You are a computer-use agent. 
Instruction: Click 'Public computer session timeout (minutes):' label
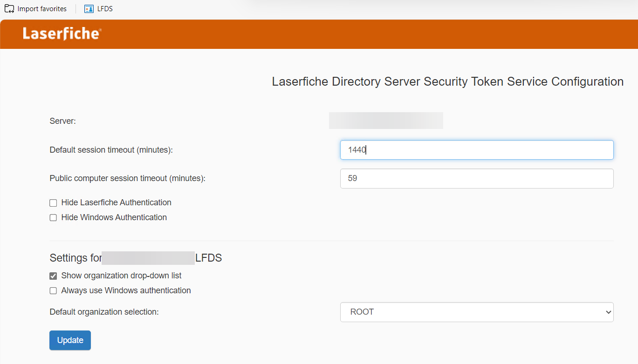click(128, 178)
